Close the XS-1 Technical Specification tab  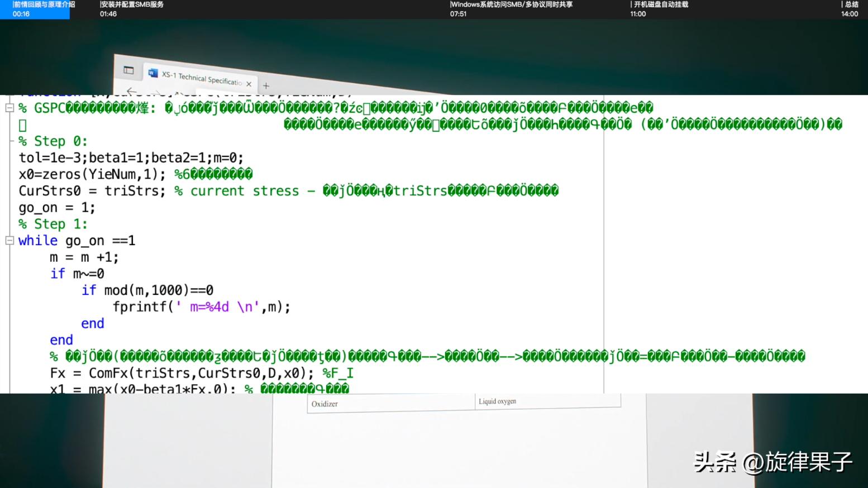pyautogui.click(x=249, y=84)
